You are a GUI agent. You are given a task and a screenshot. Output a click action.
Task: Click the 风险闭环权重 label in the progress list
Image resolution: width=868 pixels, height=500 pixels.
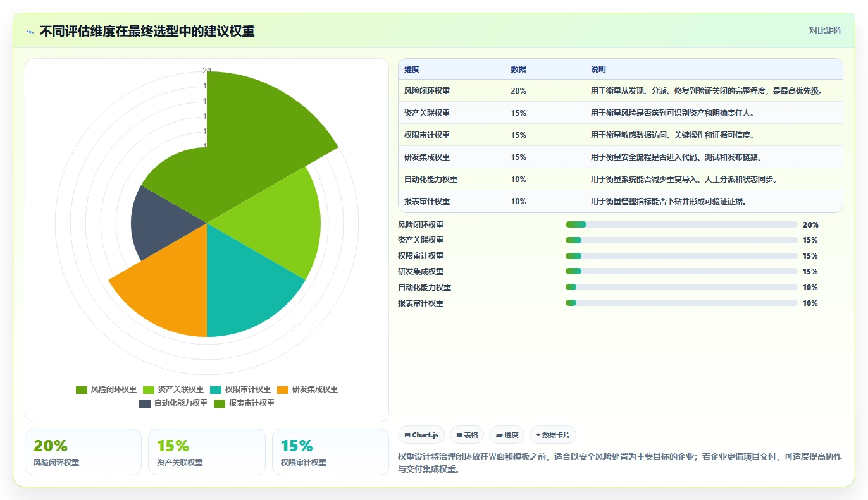(421, 224)
